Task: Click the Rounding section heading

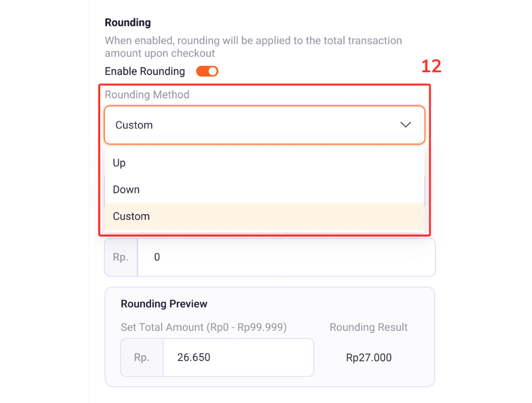Action: pyautogui.click(x=128, y=23)
